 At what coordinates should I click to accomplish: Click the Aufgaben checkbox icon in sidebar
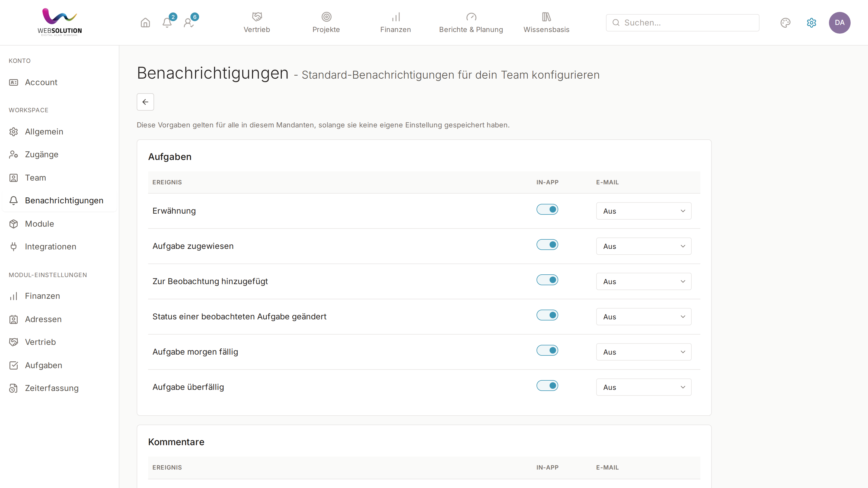(14, 365)
